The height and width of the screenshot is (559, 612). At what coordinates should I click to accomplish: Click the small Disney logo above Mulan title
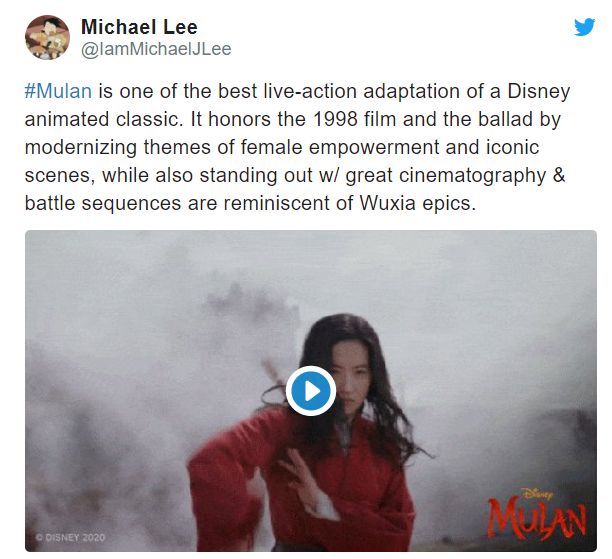coord(537,493)
